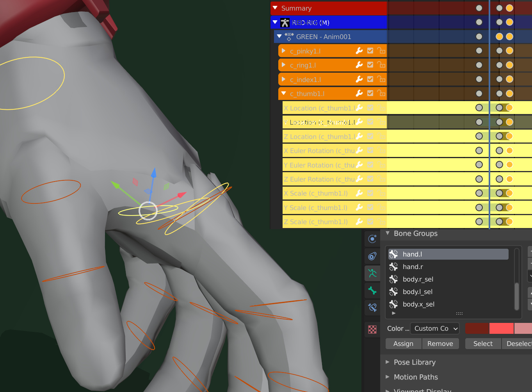Screen dimensions: 532x392
Task: Click bone group icon beside body.l_sel
Action: coord(393,292)
